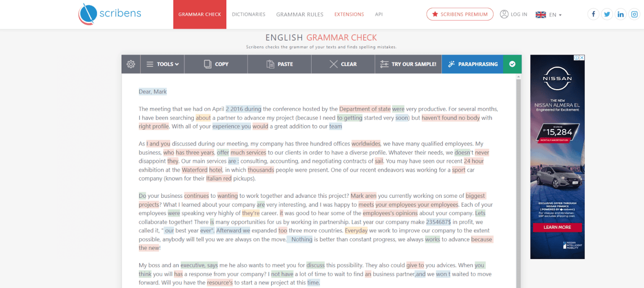Click the Scribens logo

[110, 14]
